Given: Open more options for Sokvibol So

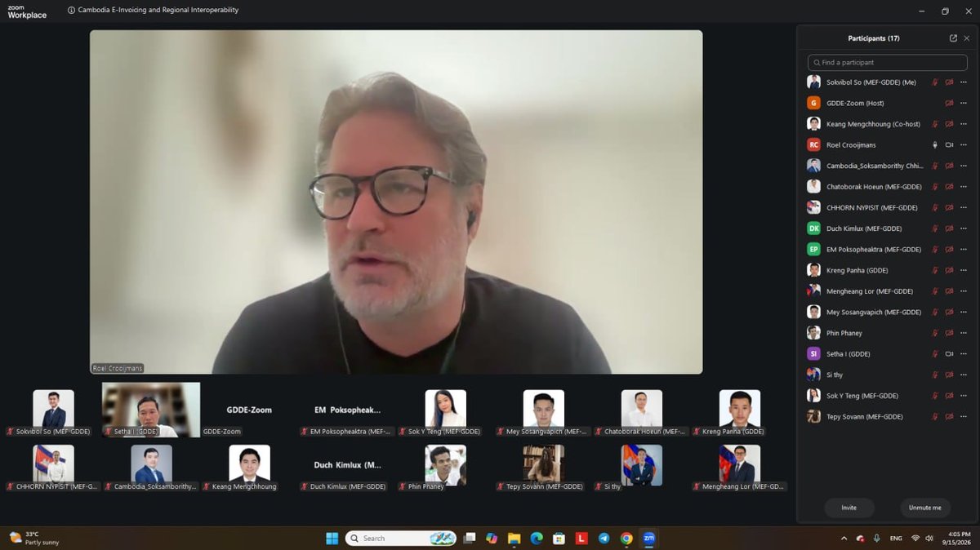Looking at the screenshot, I should point(963,82).
